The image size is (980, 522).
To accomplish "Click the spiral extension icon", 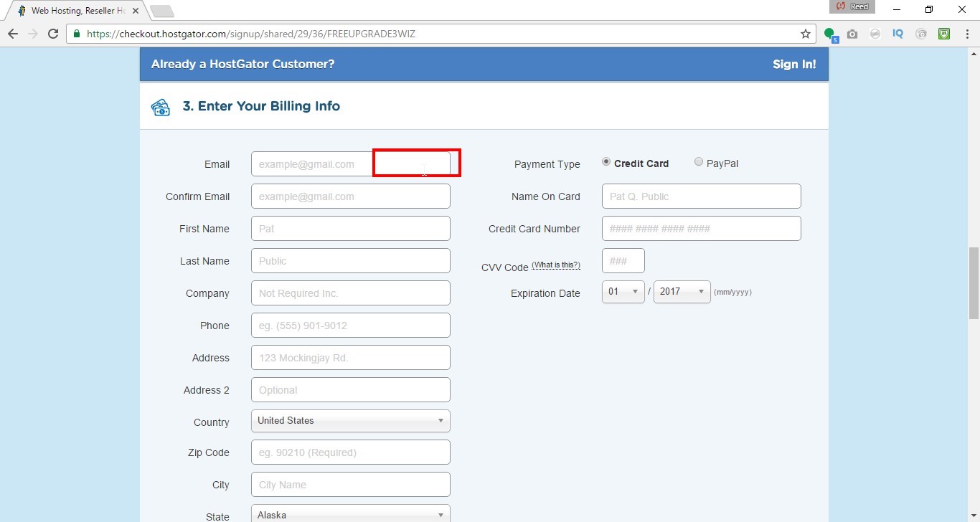I will [x=921, y=34].
